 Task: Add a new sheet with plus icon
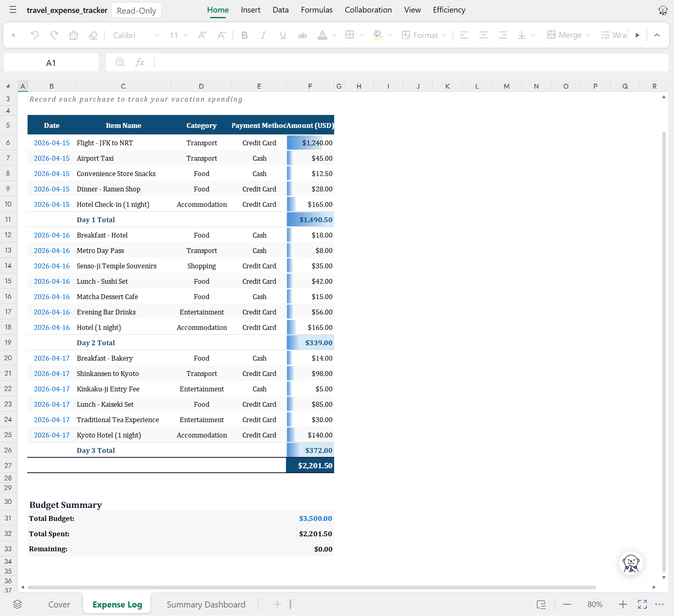coord(277,604)
